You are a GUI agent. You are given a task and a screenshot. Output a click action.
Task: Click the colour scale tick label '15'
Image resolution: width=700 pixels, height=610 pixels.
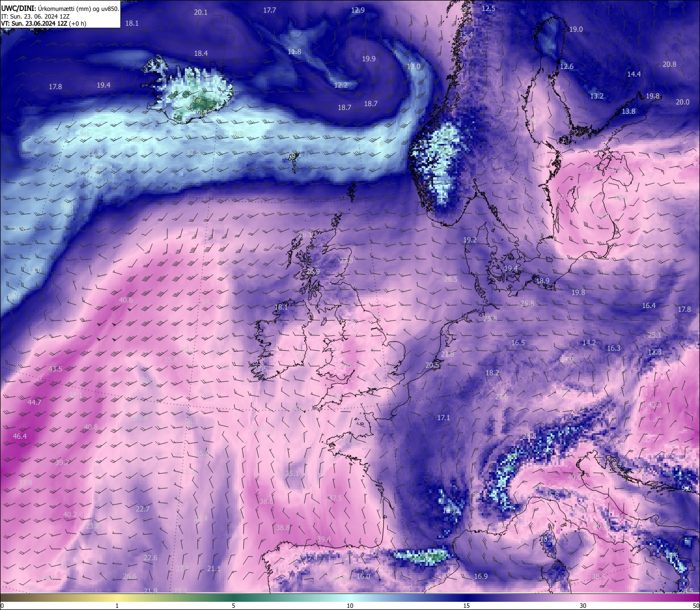(466, 606)
